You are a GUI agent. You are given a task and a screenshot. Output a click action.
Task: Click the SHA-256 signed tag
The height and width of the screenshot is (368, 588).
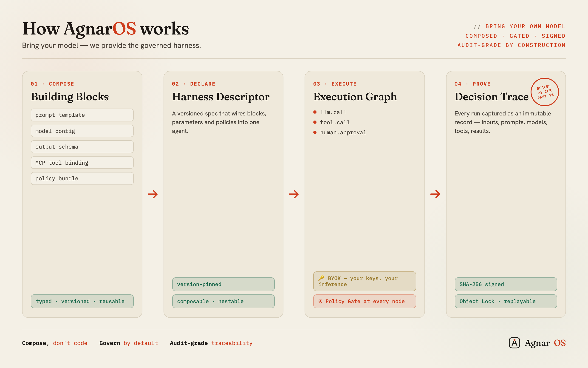(506, 284)
